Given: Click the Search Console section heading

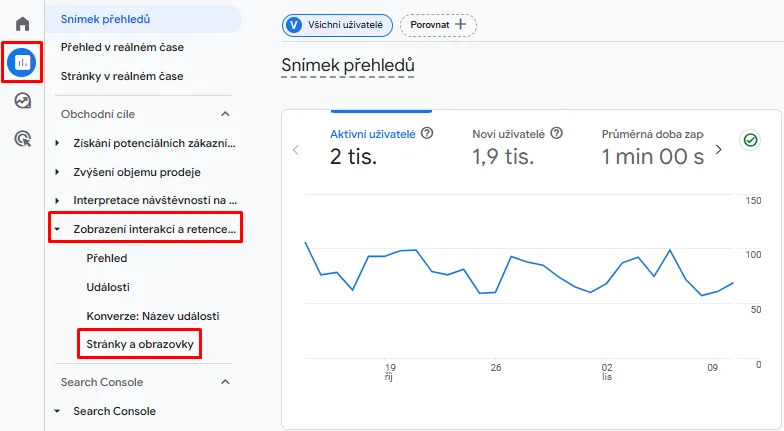Looking at the screenshot, I should (x=102, y=382).
